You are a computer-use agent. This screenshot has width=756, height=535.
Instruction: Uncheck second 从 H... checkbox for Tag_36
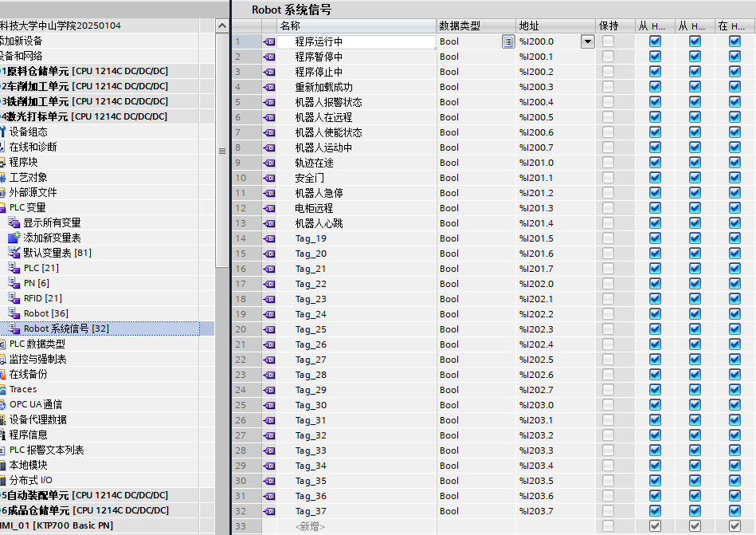pos(695,495)
